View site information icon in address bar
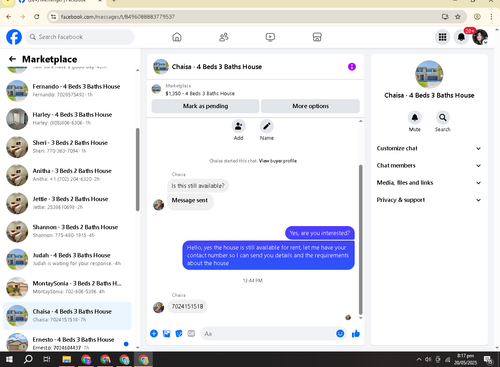The width and height of the screenshot is (500, 367). 53,17
